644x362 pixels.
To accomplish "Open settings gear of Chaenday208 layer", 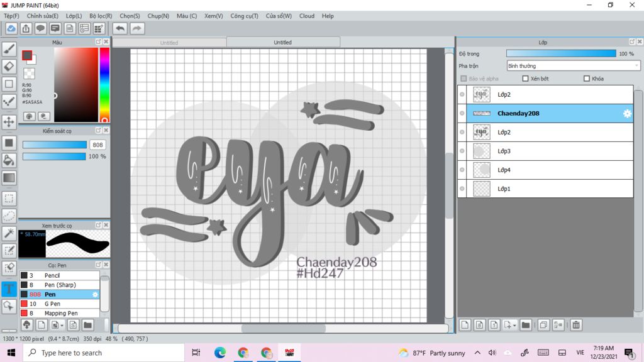I will (x=627, y=113).
